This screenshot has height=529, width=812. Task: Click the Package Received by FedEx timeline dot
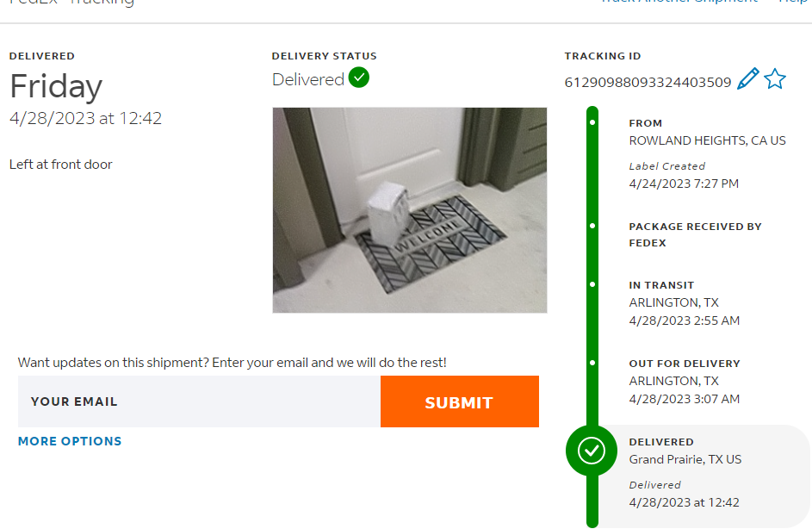click(592, 226)
